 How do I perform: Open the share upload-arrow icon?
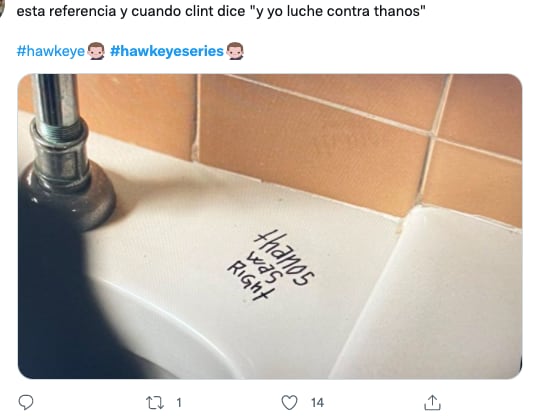point(433,402)
